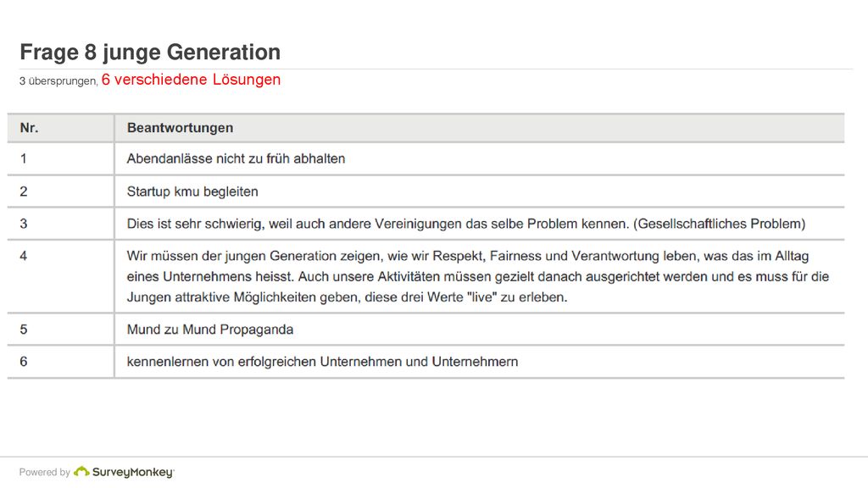868x488 pixels.
Task: Select the 'Frage 8 junge Generation' heading
Action: 150,52
